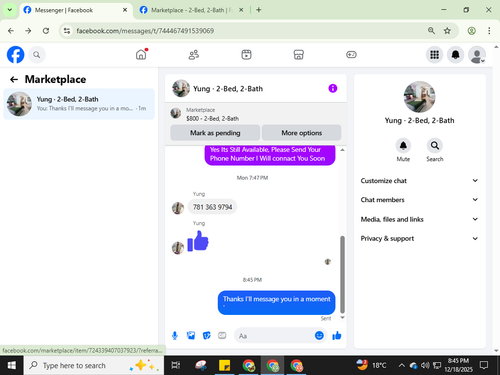The image size is (500, 375).
Task: Open the Chrome tab search dropdown arrow
Action: [x=10, y=10]
